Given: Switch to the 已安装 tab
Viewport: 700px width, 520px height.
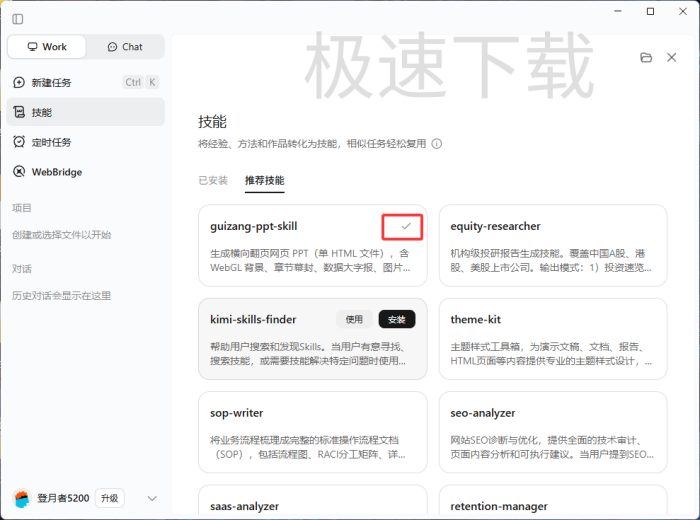Looking at the screenshot, I should click(213, 180).
